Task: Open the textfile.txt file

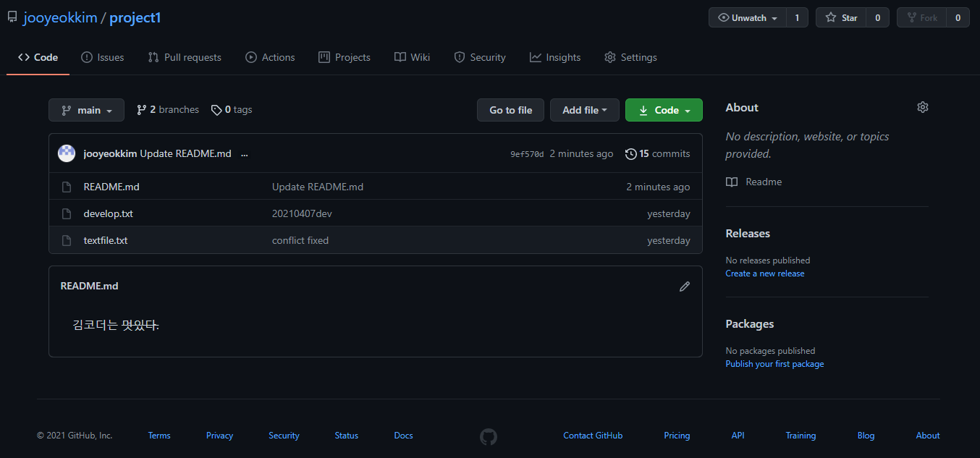Action: 106,240
